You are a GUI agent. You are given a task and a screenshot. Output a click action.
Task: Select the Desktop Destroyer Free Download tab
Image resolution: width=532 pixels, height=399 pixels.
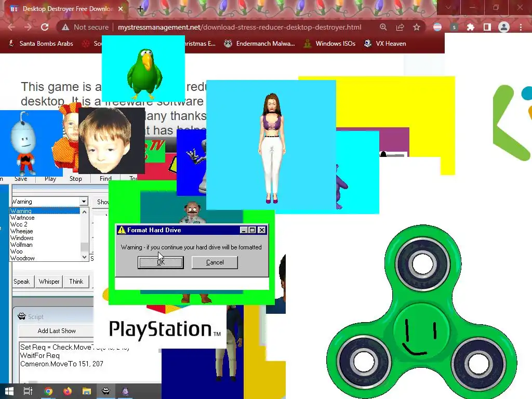coord(66,9)
